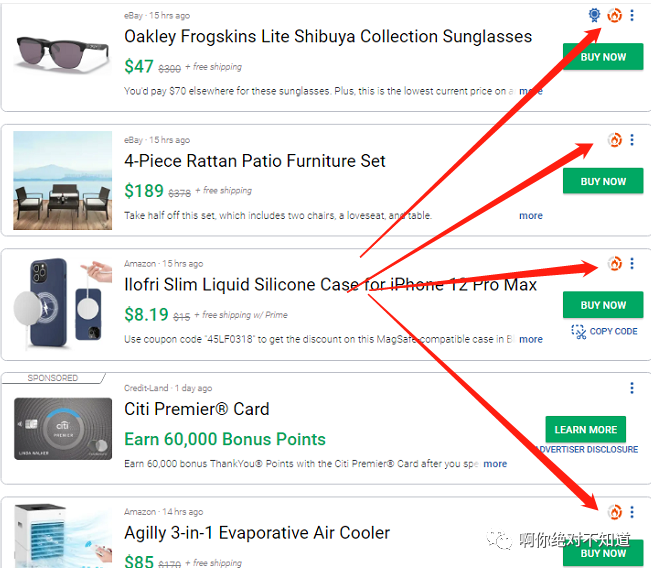Screen dimensions: 651x568
Task: Click Learn More for Citi Premier Card
Action: click(586, 430)
